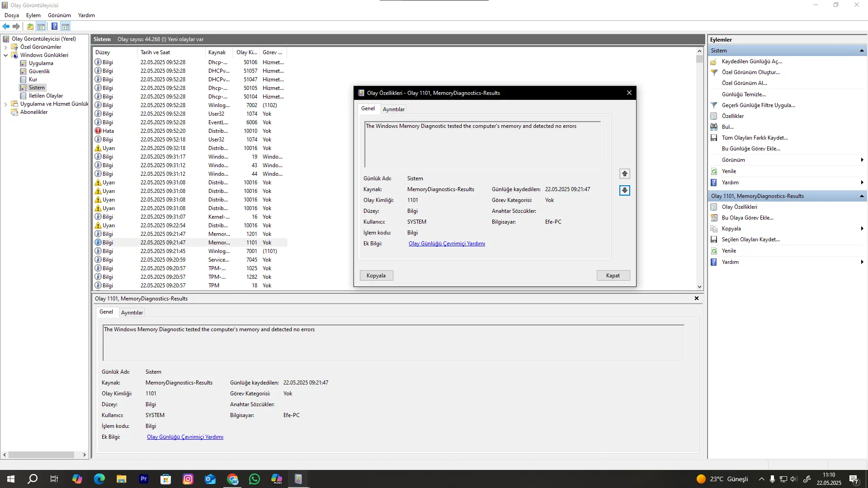Viewport: 868px width, 488px height.
Task: Select the Uyarı event at 09:32:18
Action: point(190,148)
